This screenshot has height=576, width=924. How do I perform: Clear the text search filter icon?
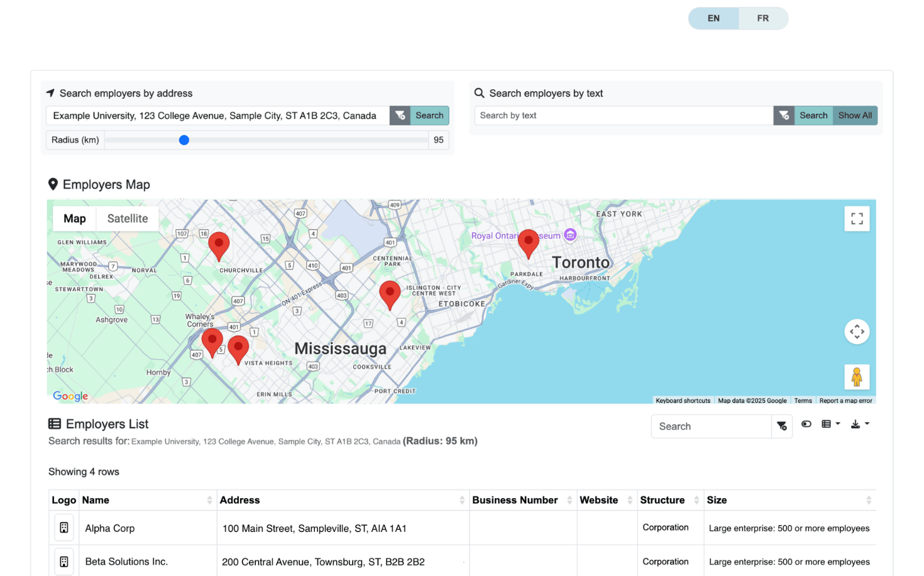tap(784, 116)
